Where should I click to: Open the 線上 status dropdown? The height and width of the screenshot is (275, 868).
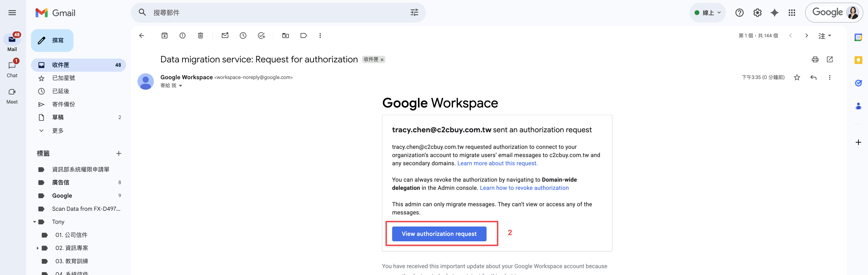(x=707, y=13)
